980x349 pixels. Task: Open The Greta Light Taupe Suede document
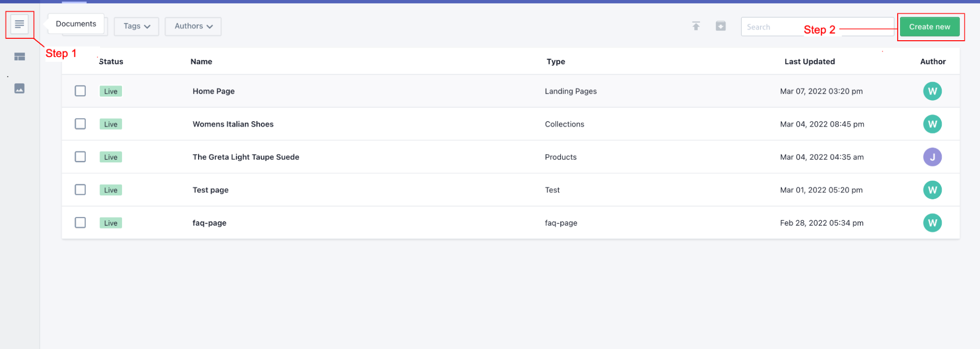[x=246, y=157]
